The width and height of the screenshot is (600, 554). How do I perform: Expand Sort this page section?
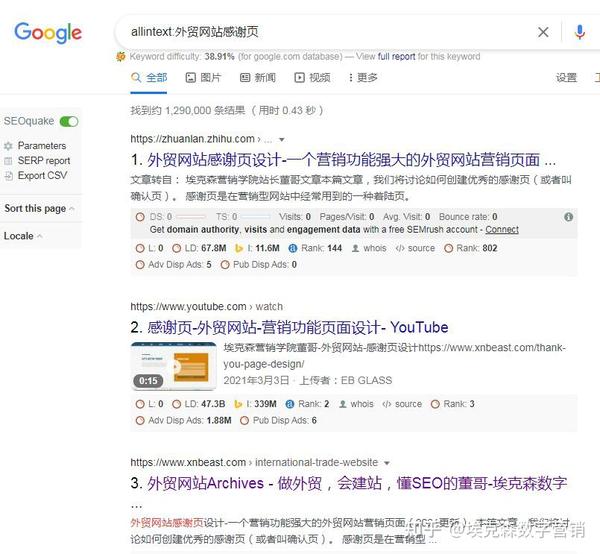pyautogui.click(x=39, y=209)
